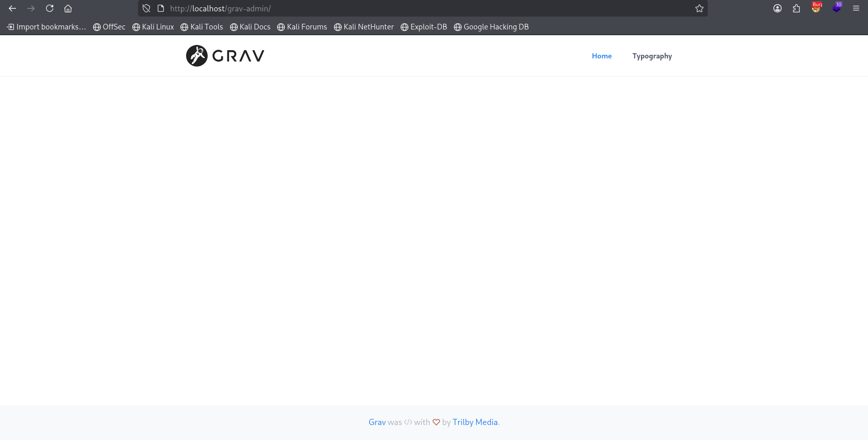Open the Kali NetHunter bookmark
The image size is (868, 440).
tap(364, 27)
